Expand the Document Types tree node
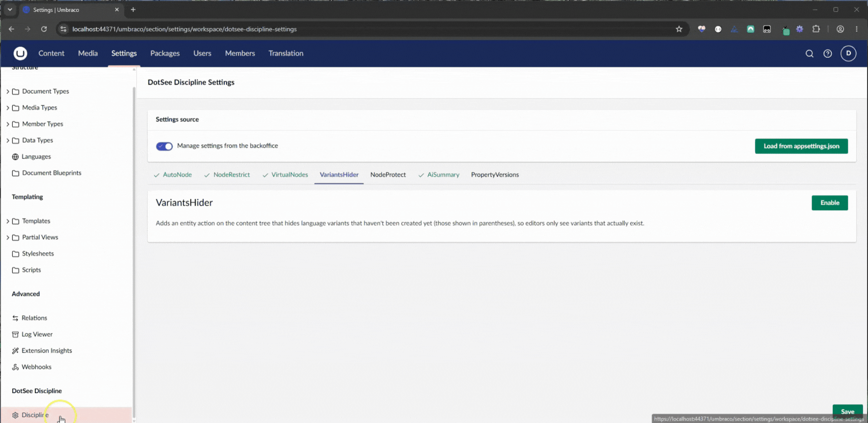Viewport: 868px width, 423px height. (8, 91)
